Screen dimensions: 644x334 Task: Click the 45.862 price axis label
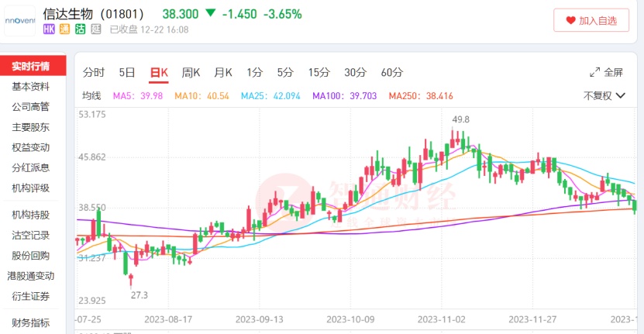92,157
